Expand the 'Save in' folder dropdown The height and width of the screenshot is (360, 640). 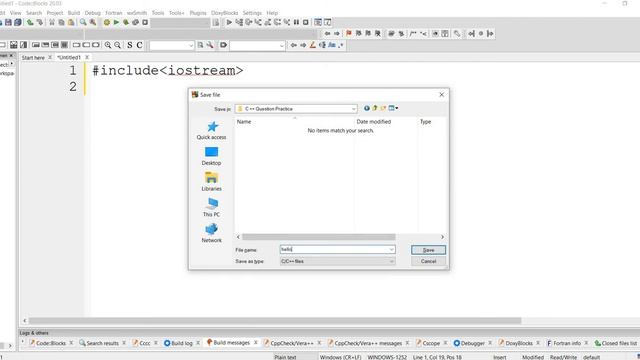click(x=353, y=109)
